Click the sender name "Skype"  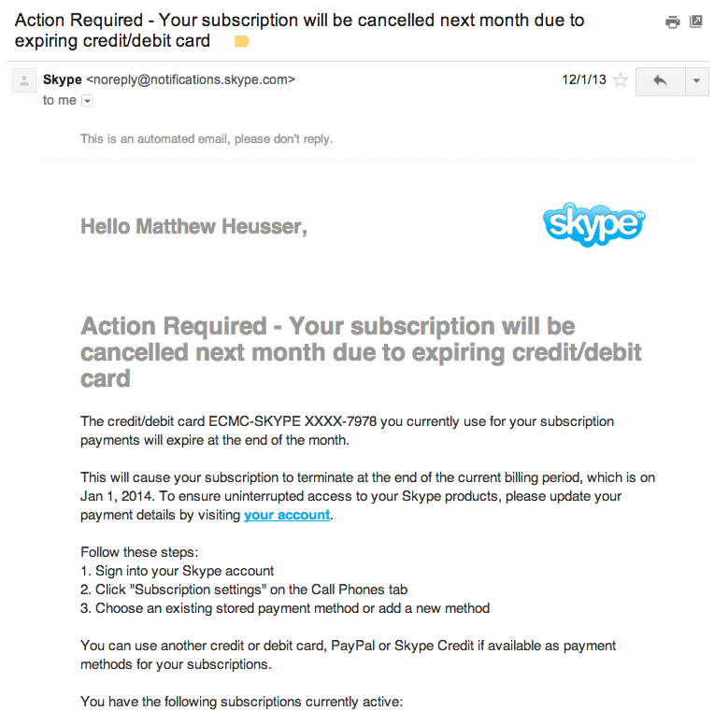63,79
